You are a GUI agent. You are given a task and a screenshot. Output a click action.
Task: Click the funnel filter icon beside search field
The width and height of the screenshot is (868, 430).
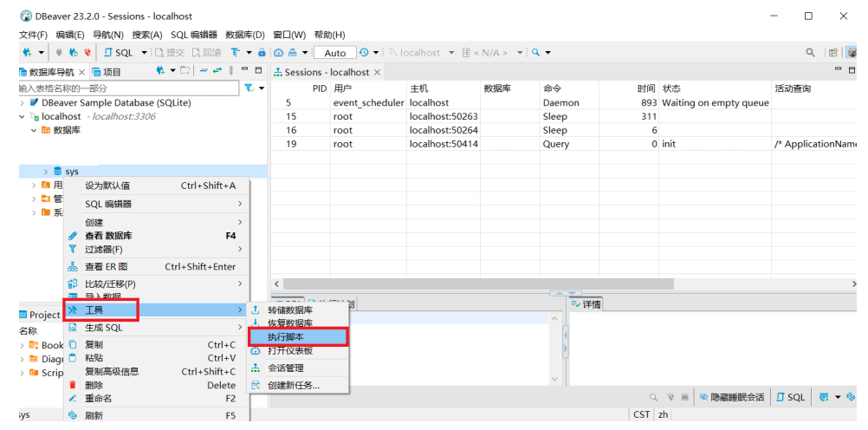(x=249, y=88)
